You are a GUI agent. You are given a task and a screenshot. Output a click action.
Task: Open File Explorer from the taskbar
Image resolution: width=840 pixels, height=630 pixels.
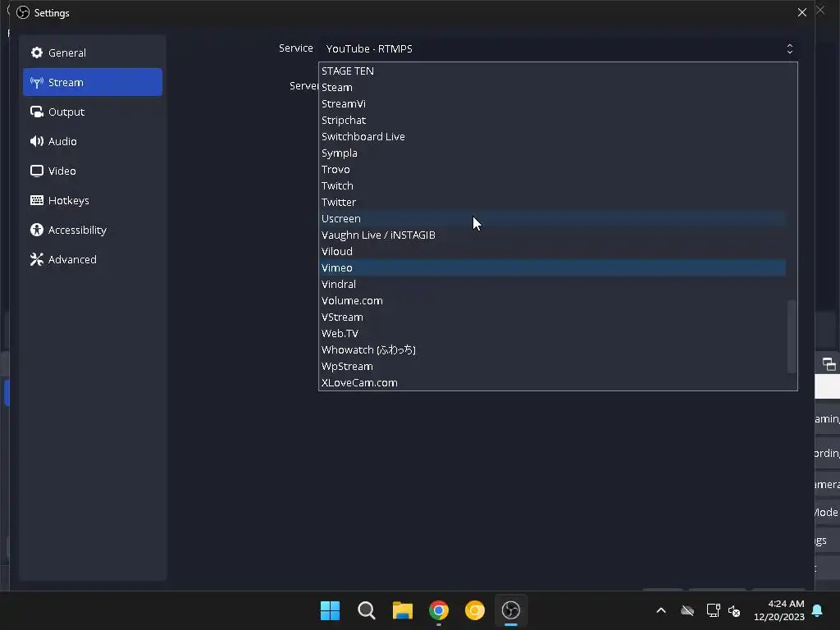click(402, 610)
